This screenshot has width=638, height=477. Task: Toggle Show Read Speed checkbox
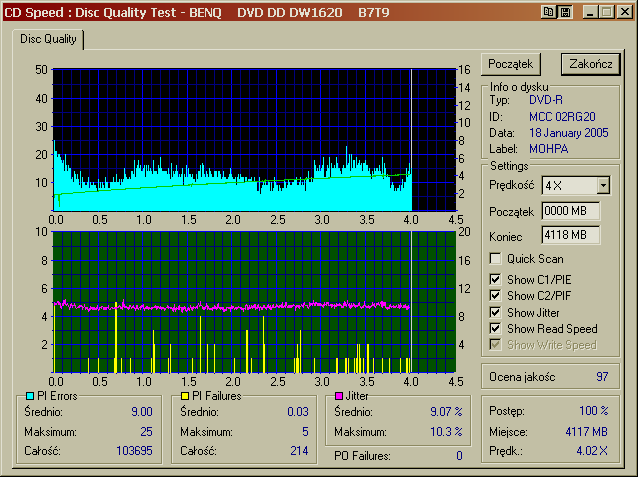495,328
